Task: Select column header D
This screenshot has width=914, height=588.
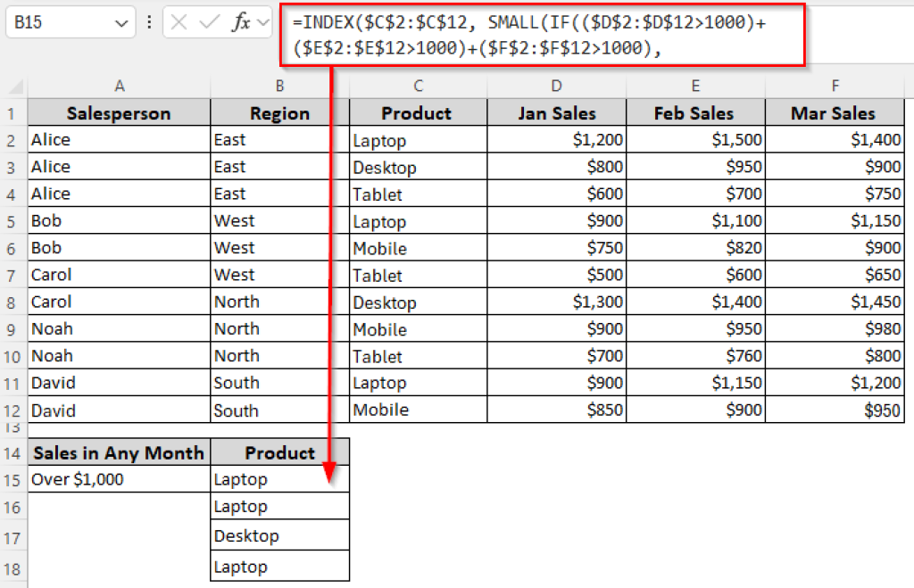Action: coord(556,86)
